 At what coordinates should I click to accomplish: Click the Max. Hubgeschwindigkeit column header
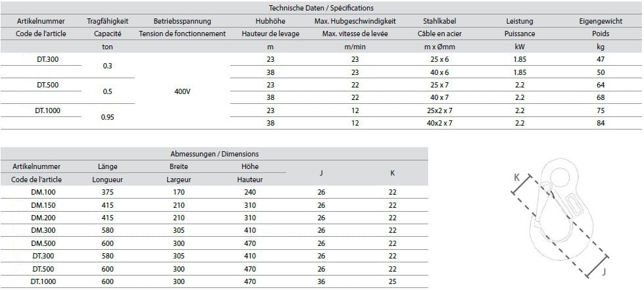[355, 21]
